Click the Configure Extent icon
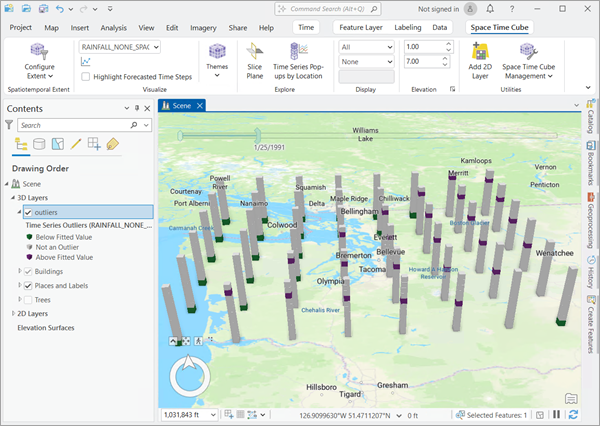The height and width of the screenshot is (426, 600). tap(40, 50)
